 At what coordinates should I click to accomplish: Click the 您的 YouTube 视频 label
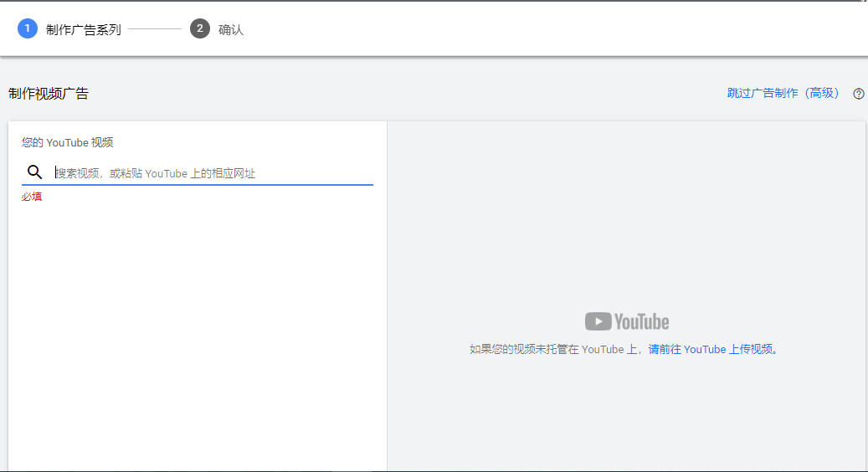click(68, 142)
